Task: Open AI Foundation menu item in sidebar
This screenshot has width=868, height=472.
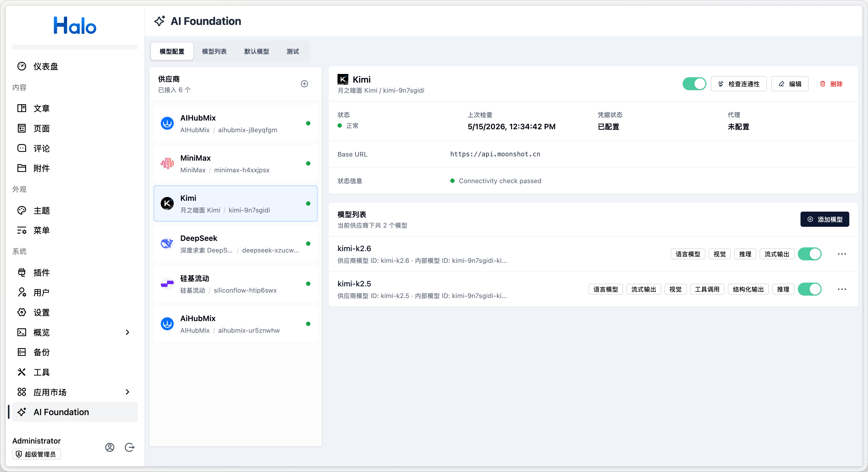Action: pyautogui.click(x=75, y=412)
